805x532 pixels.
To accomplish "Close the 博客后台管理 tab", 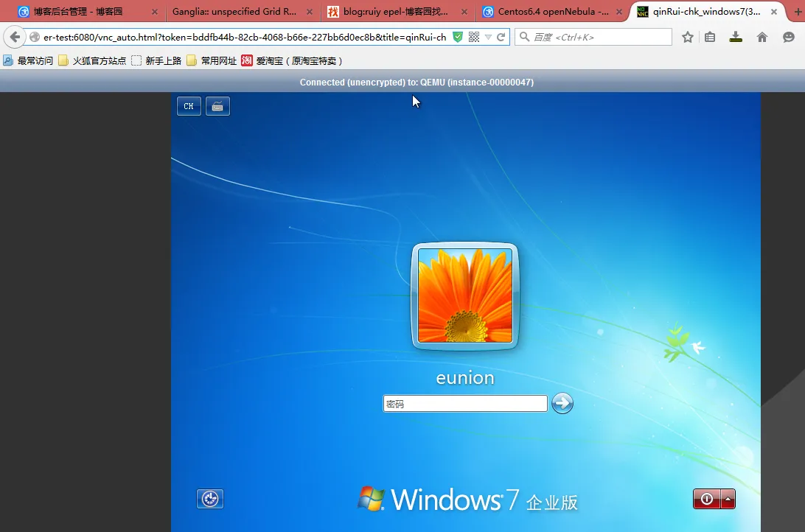I will tap(155, 12).
